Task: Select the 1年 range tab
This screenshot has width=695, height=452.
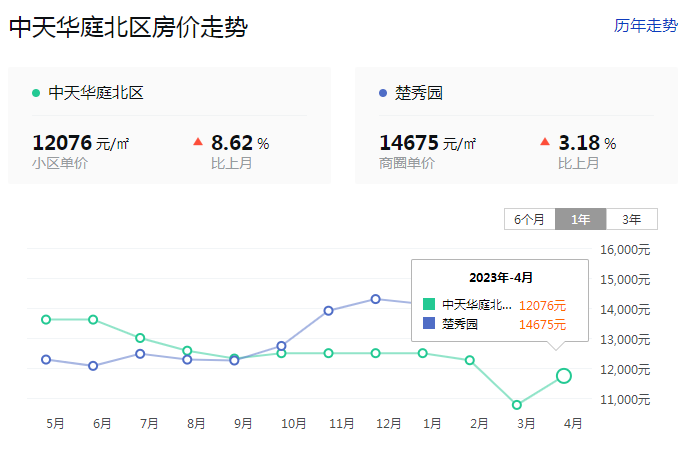Action: coord(580,219)
